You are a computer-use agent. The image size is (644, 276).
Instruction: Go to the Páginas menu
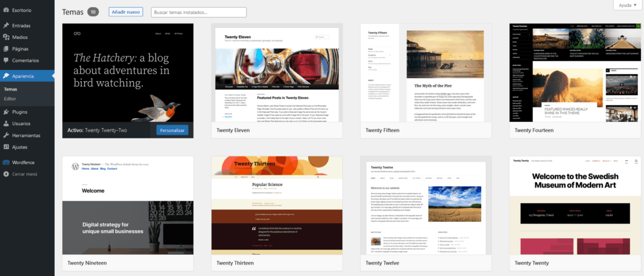[x=27, y=49]
